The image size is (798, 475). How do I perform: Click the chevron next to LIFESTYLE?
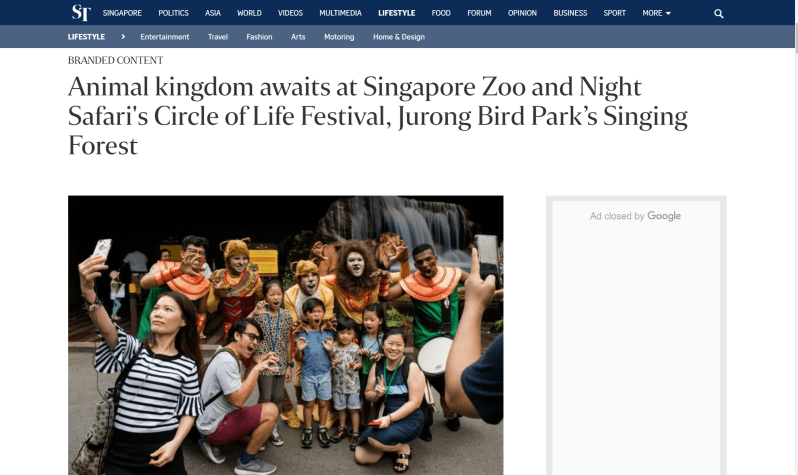coord(123,37)
